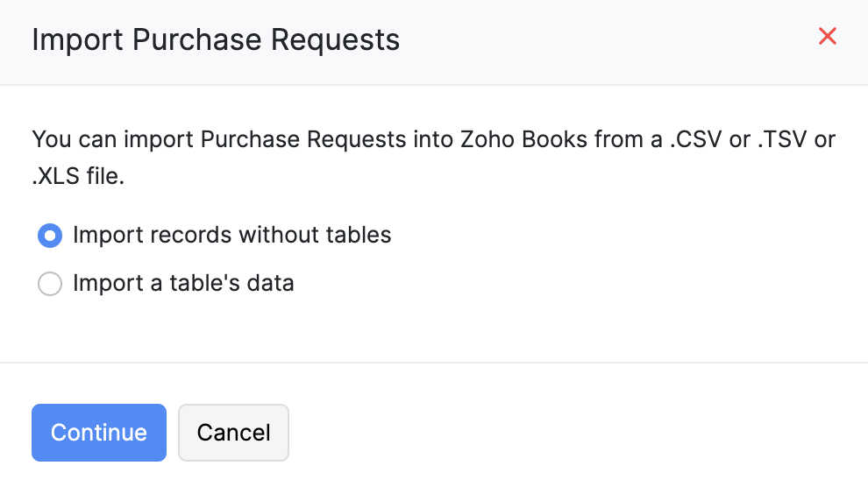Switch to the table's data import option

point(50,284)
